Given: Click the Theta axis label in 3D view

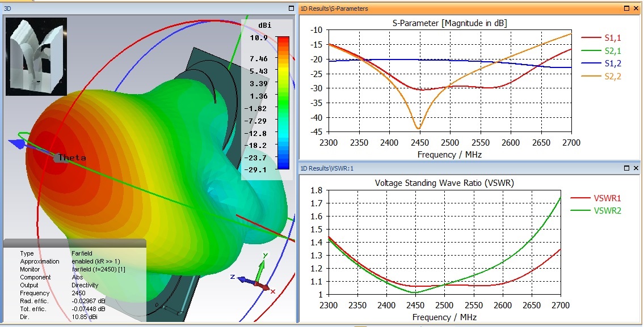Looking at the screenshot, I should (72, 158).
